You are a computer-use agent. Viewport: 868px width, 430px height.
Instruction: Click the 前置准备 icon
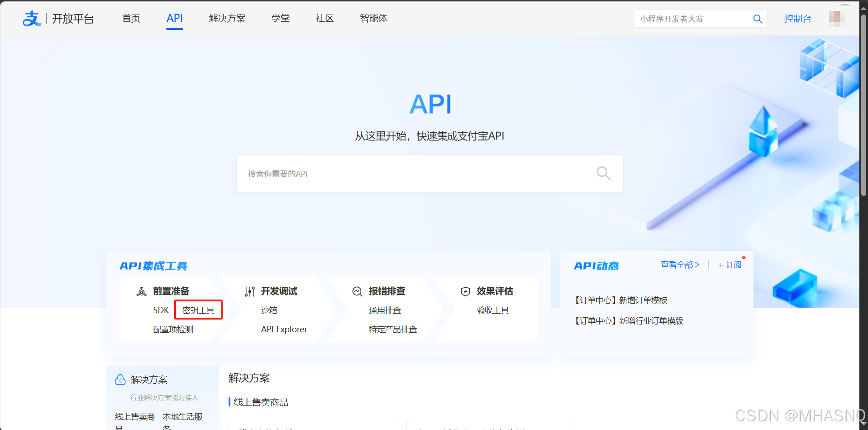(141, 291)
